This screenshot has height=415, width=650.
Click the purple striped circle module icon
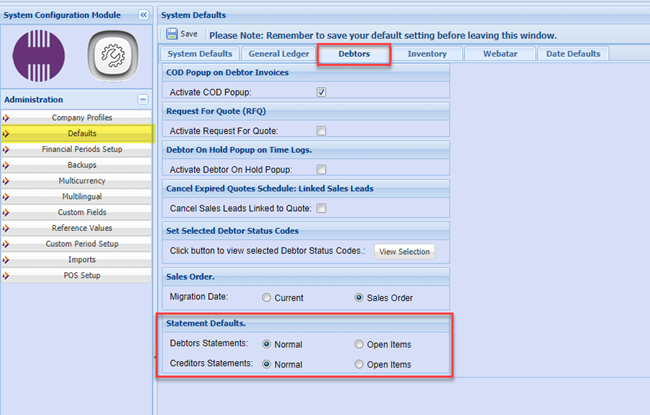point(39,55)
